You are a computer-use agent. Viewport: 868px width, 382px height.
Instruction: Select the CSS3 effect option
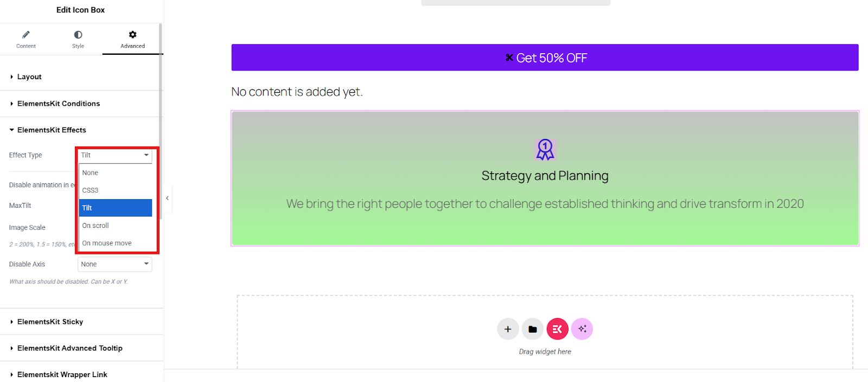coord(91,190)
